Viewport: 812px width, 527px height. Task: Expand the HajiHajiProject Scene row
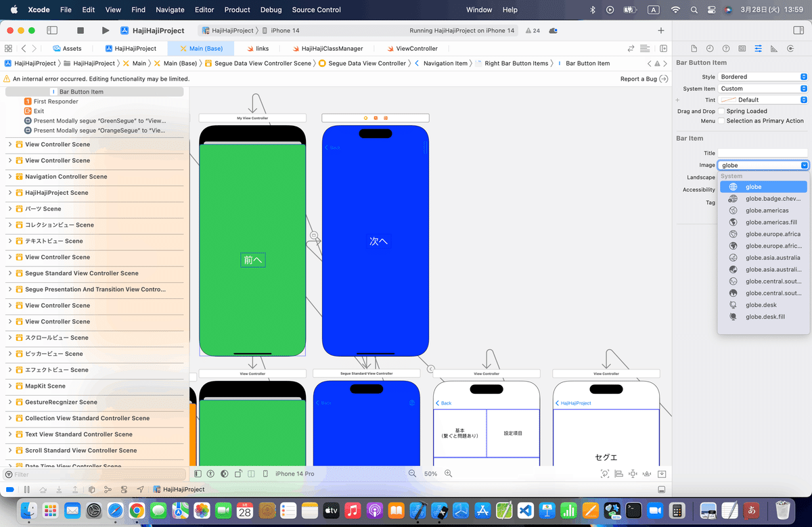(10, 193)
